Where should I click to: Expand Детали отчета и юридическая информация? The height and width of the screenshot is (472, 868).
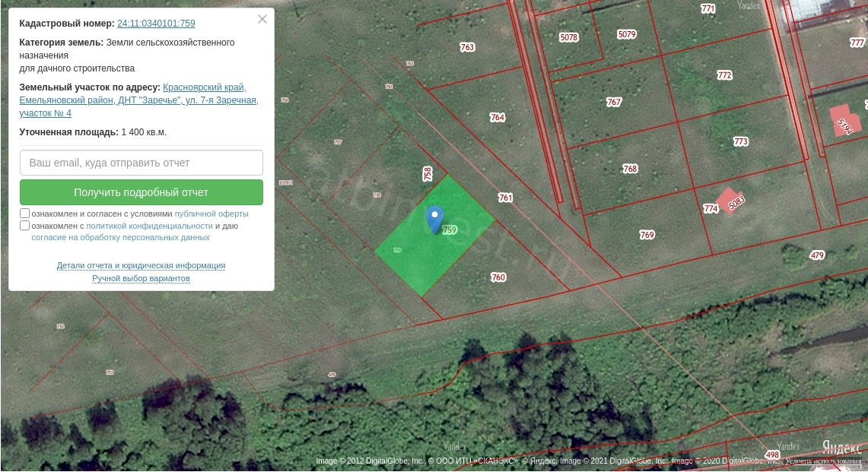point(141,265)
